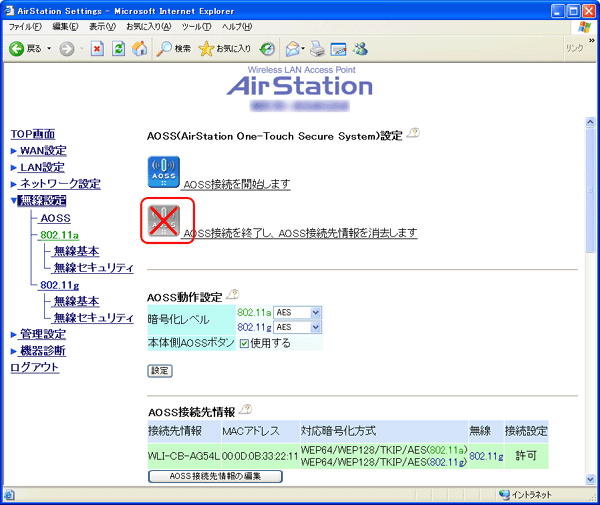Image resolution: width=600 pixels, height=505 pixels.
Task: Click the AOSS接続を開始します link
Action: pyautogui.click(x=236, y=184)
